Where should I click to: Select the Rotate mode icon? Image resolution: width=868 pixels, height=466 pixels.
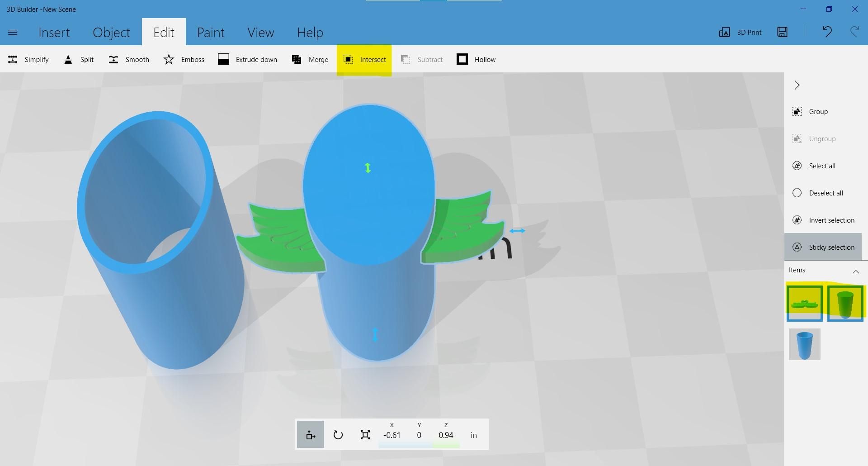pyautogui.click(x=338, y=435)
